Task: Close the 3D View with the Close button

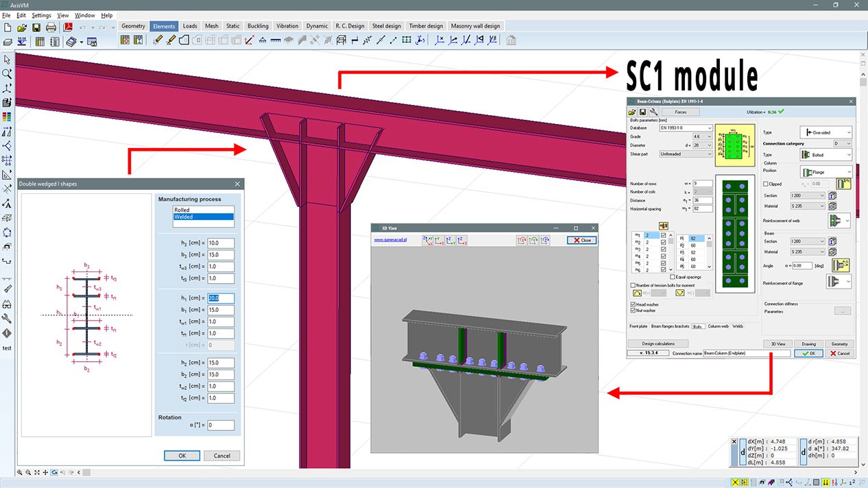Action: click(x=582, y=240)
